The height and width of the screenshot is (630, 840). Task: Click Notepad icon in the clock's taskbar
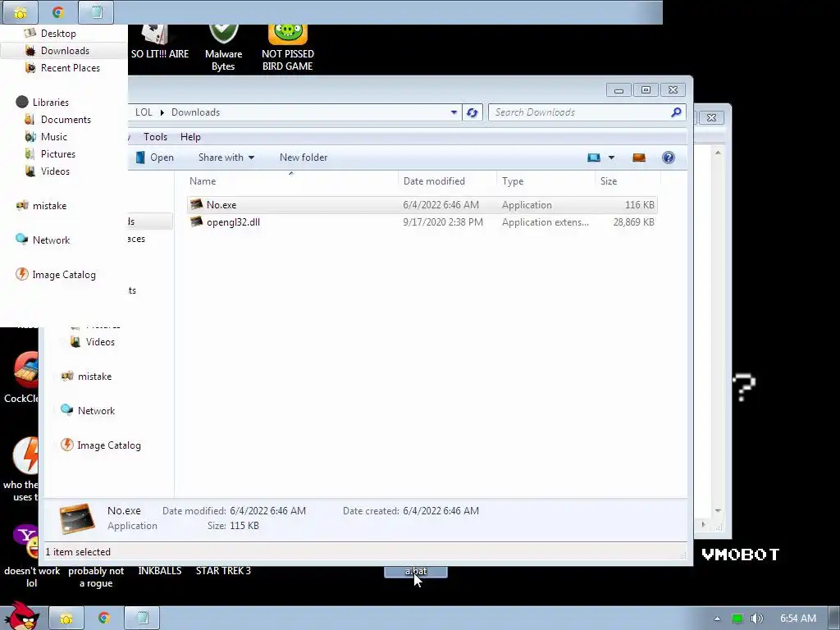[x=143, y=619]
